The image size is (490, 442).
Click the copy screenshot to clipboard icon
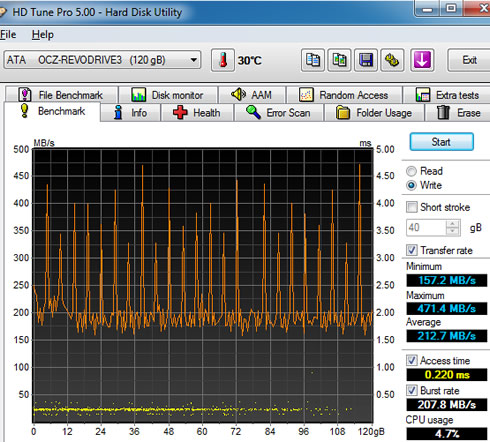339,60
